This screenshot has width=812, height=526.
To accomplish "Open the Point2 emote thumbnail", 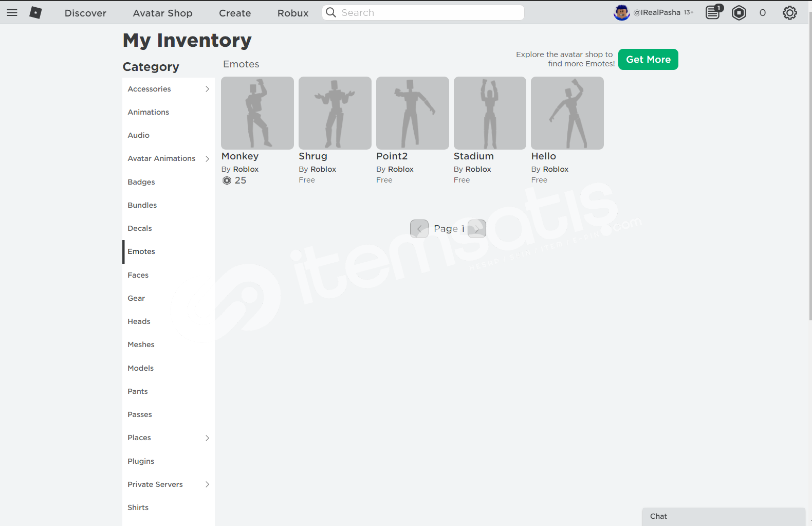I will 413,113.
